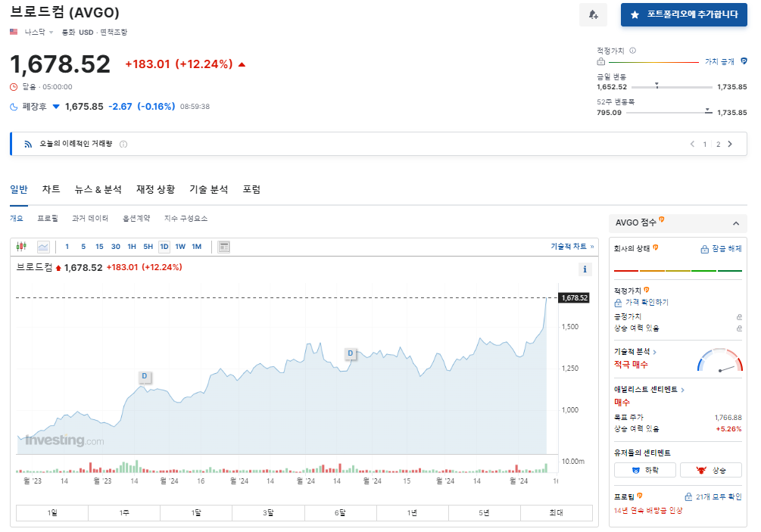The height and width of the screenshot is (532, 761).
Task: Click the InvestingPro P icon next to 적정가치
Action: pos(647,290)
